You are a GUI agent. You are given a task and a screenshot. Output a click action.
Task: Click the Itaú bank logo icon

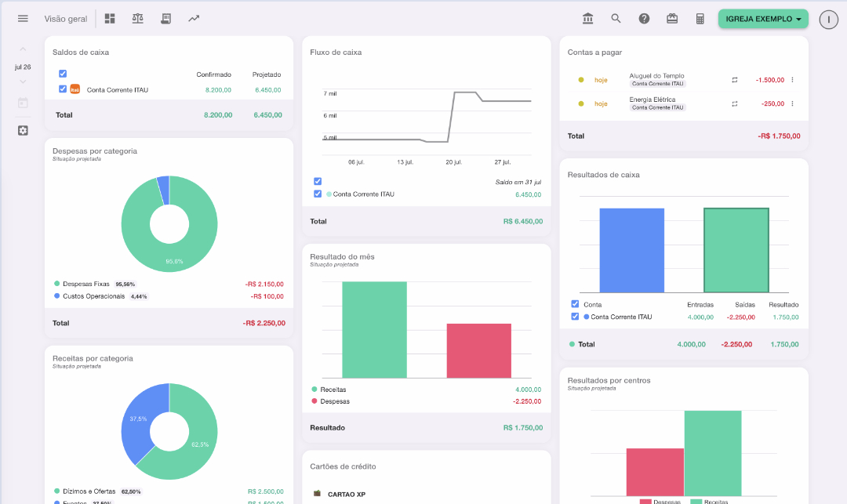pos(75,89)
